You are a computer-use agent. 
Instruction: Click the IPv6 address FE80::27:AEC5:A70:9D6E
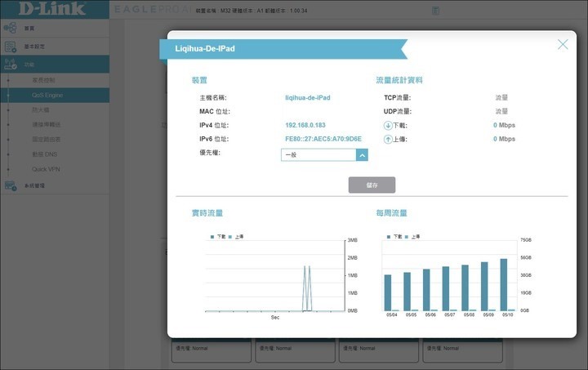point(323,139)
